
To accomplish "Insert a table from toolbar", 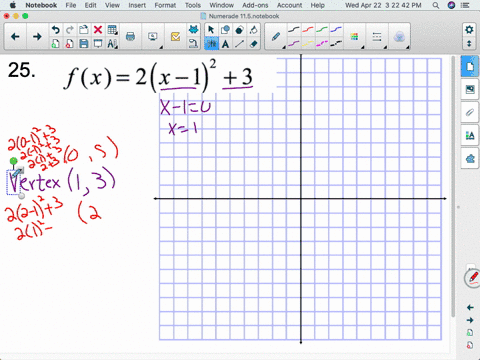I will pyautogui.click(x=112, y=30).
